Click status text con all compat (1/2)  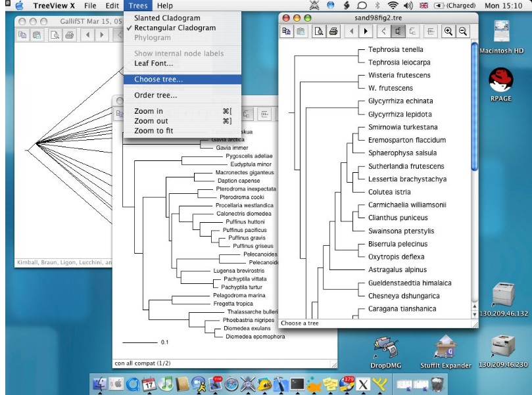pos(143,363)
